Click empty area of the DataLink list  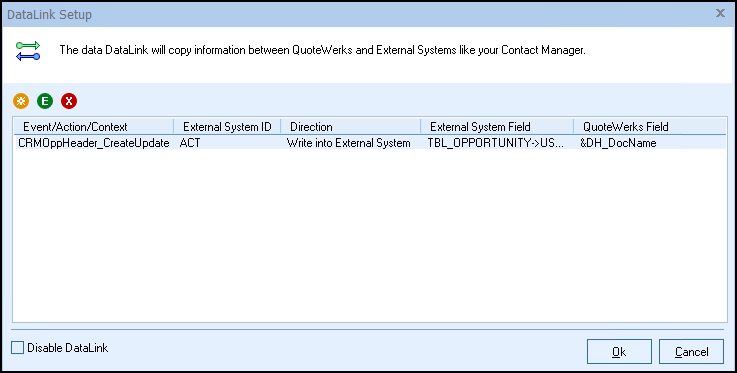[370, 235]
